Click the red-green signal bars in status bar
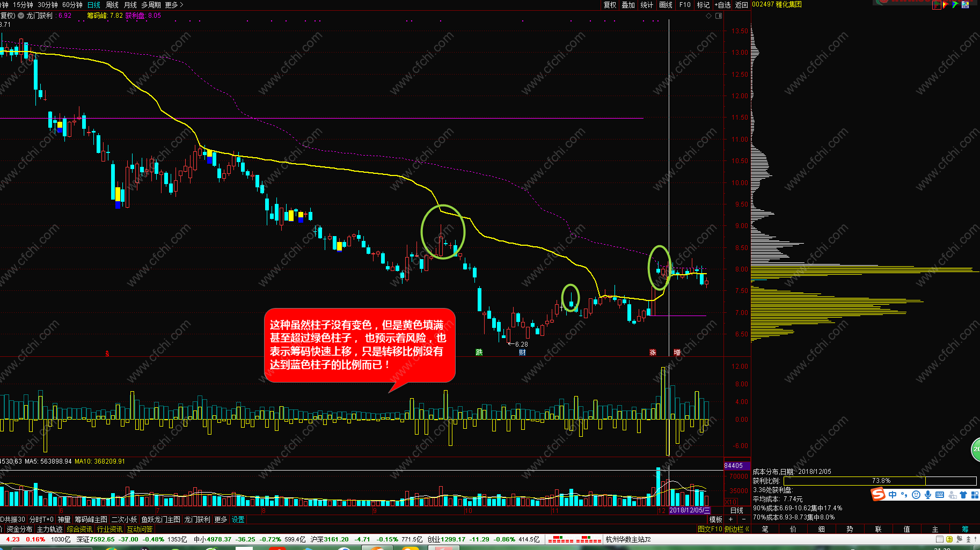 [x=575, y=539]
